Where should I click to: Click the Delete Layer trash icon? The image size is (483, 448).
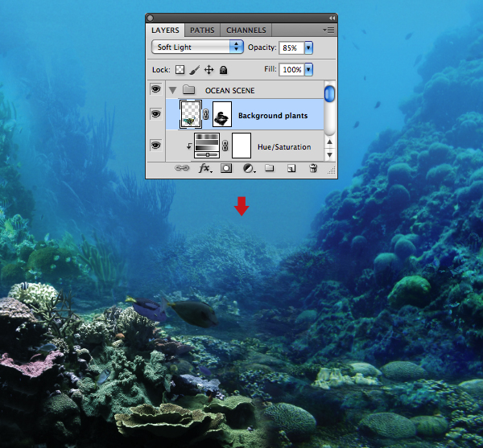[x=313, y=168]
